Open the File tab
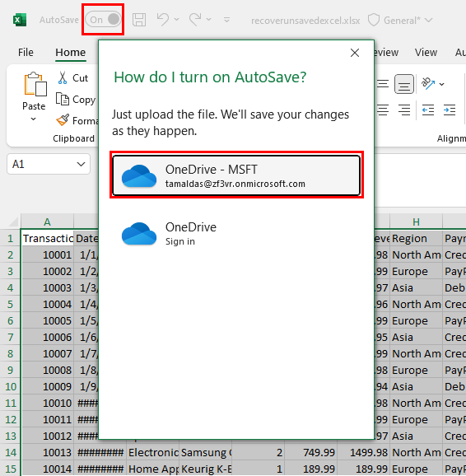 point(26,52)
